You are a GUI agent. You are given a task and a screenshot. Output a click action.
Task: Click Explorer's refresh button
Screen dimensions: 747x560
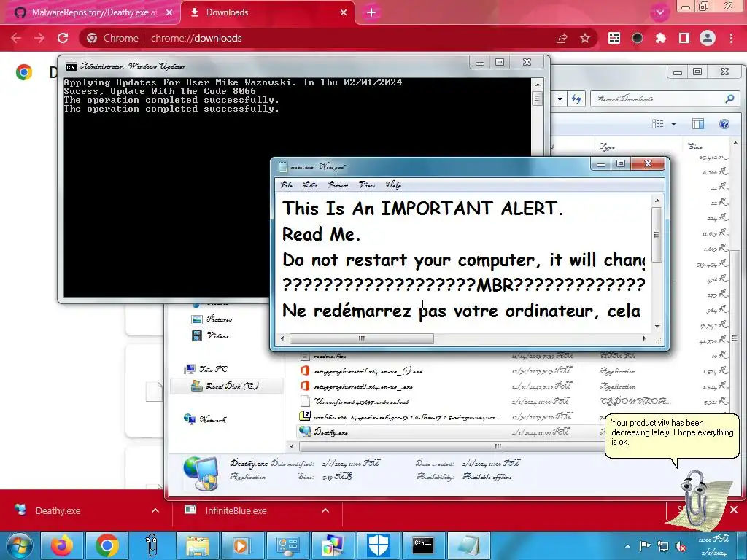coord(576,99)
